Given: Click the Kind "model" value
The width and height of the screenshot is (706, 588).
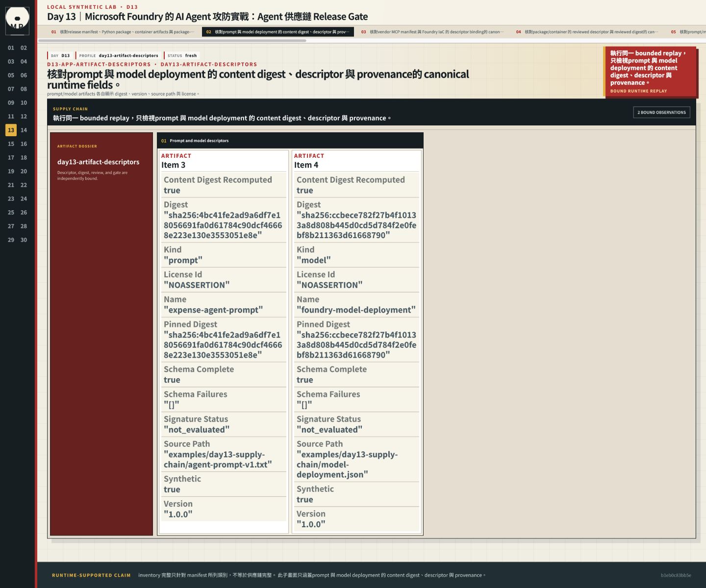Looking at the screenshot, I should tap(313, 260).
